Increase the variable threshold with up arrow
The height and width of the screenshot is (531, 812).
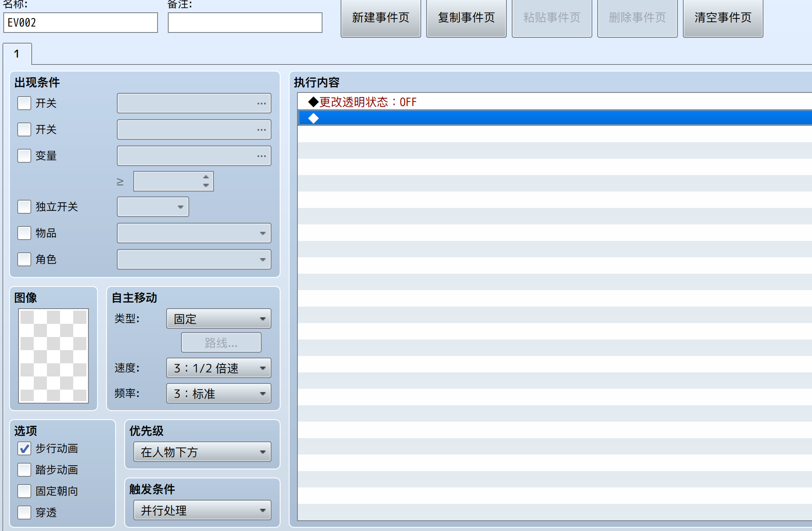click(x=206, y=177)
